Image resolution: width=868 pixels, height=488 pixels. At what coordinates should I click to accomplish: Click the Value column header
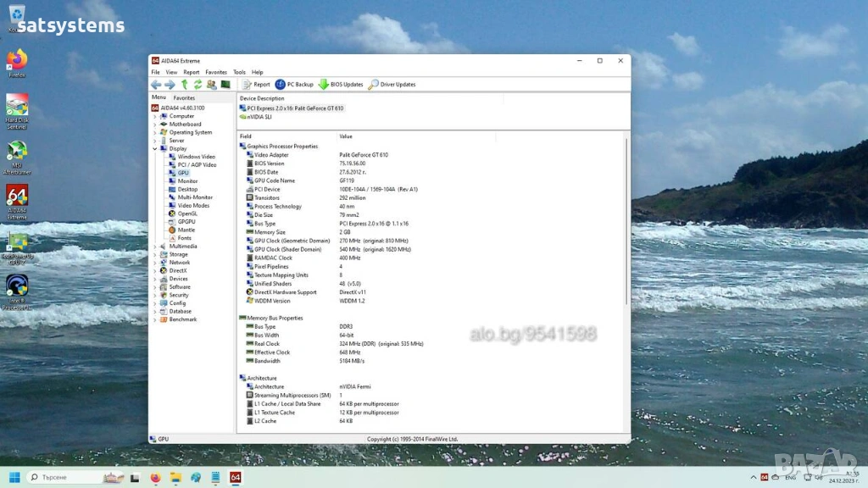346,136
